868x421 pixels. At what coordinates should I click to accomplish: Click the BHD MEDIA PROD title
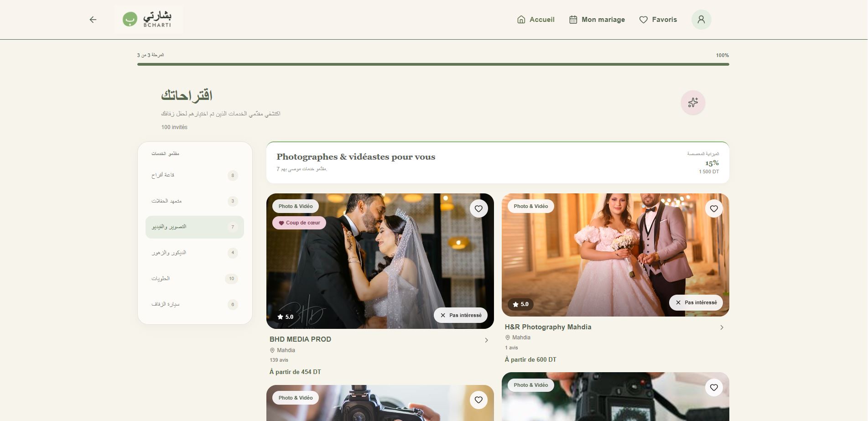(300, 339)
